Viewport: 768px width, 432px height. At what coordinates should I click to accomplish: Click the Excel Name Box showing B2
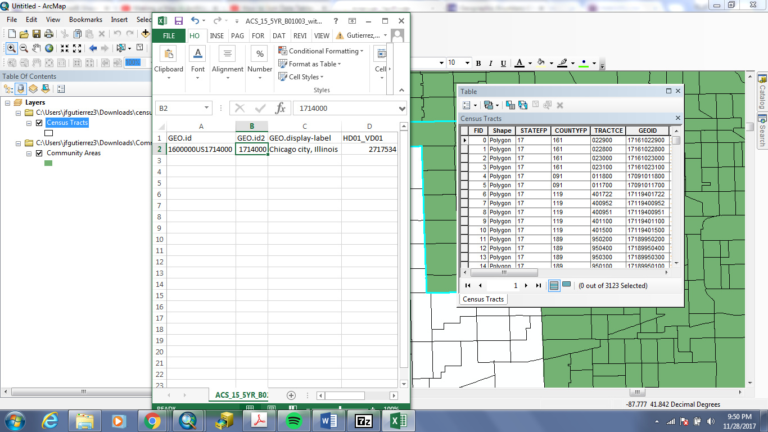coord(180,108)
